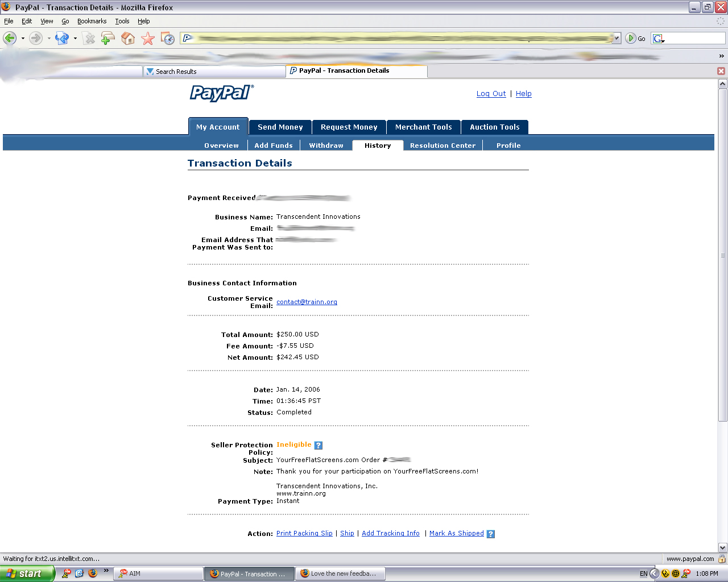
Task: Open the Tools menu
Action: (x=122, y=21)
